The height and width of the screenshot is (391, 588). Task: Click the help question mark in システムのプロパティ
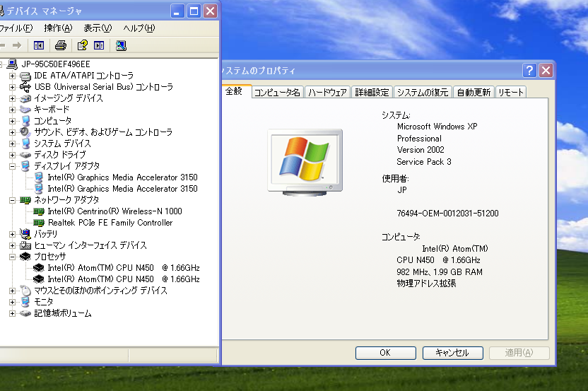click(x=529, y=70)
